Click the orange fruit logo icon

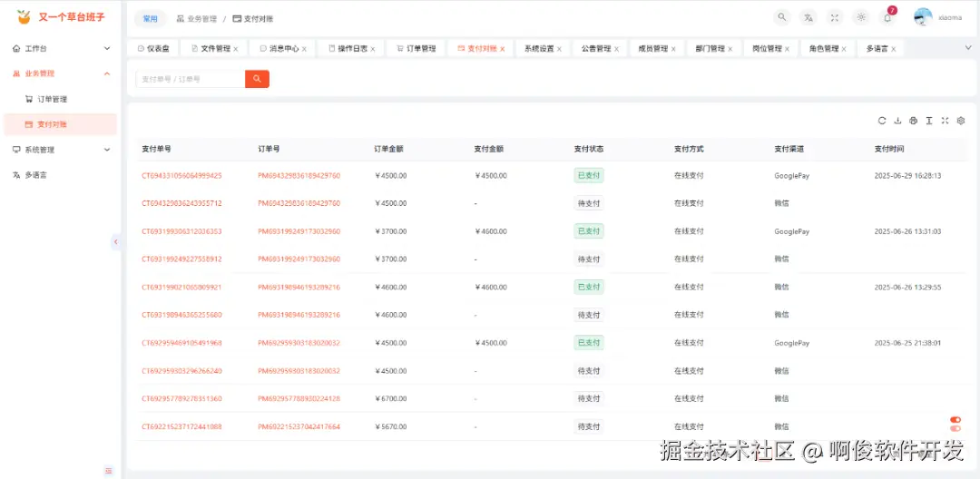24,17
